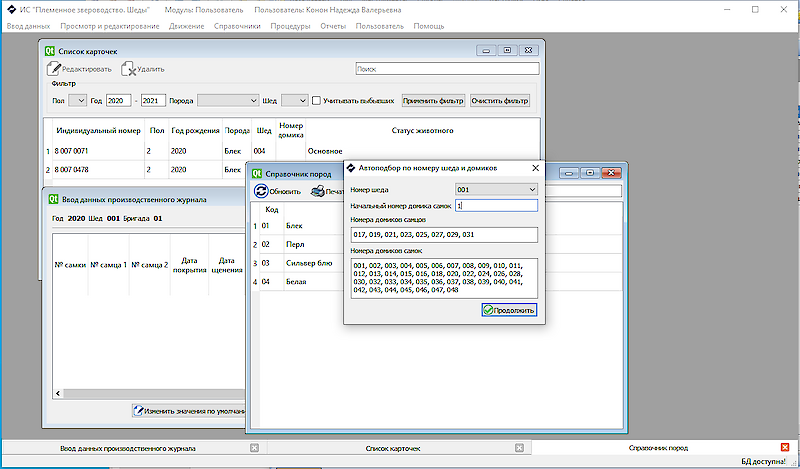Viewport: 800px width, 469px height.
Task: Open the Порода filter dropdown
Action: click(x=228, y=100)
